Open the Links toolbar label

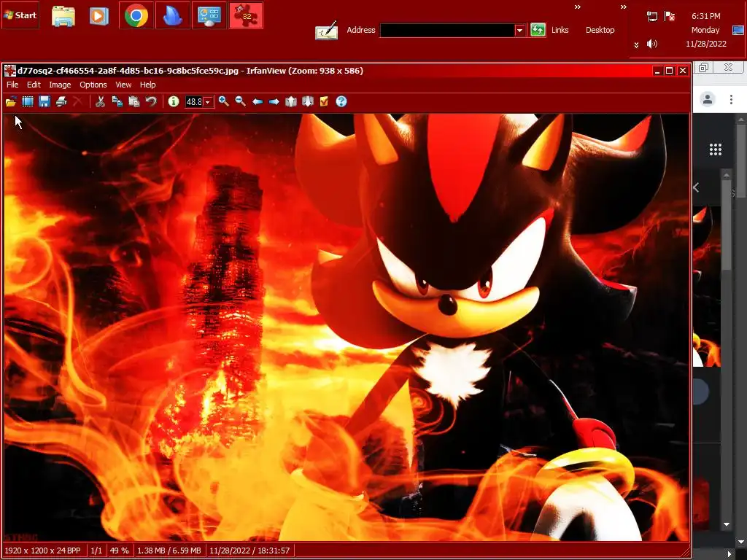560,30
